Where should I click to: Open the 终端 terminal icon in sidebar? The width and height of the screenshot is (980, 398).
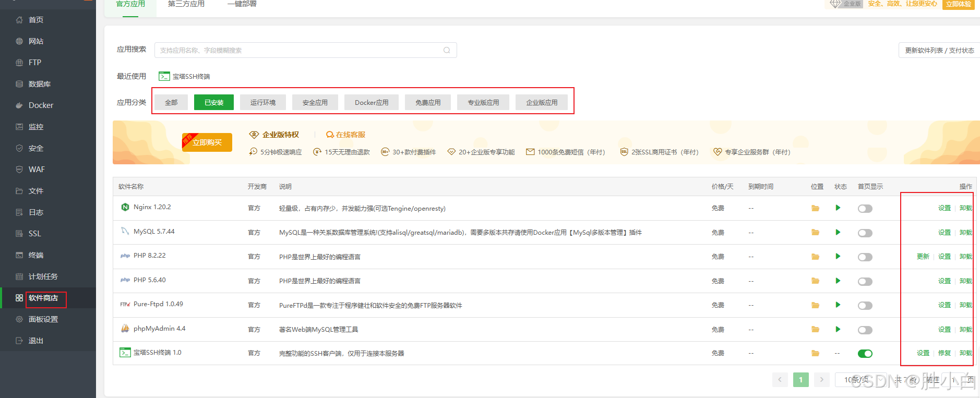[x=19, y=255]
